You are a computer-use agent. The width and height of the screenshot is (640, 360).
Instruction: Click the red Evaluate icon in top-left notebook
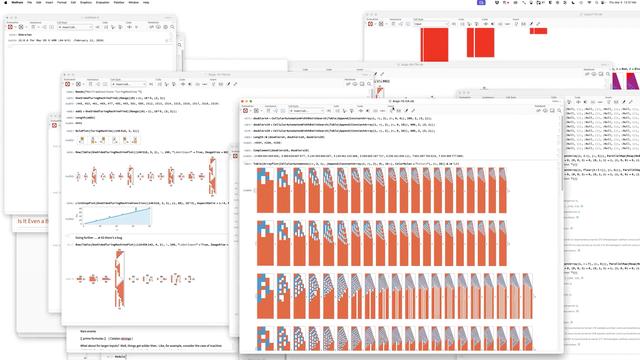(10, 27)
